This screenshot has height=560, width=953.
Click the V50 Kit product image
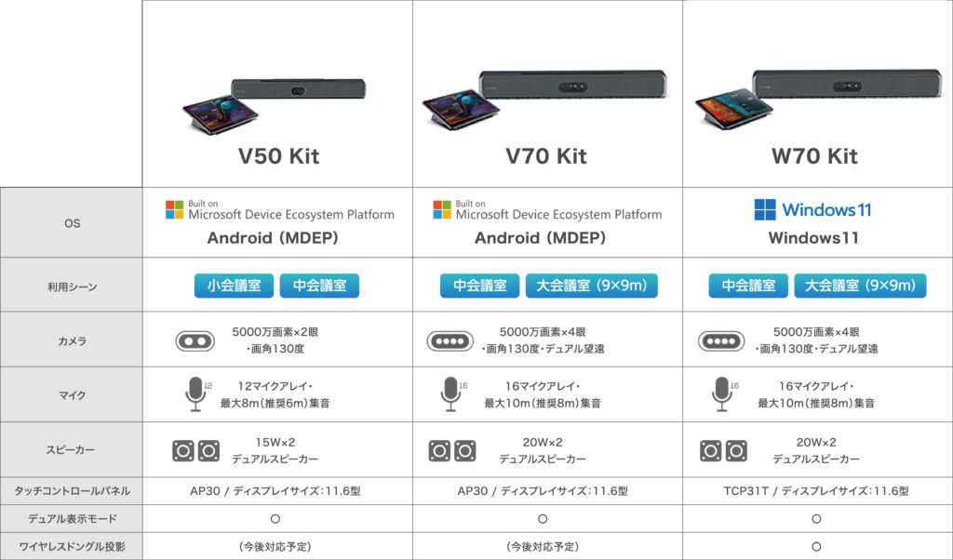point(275,106)
